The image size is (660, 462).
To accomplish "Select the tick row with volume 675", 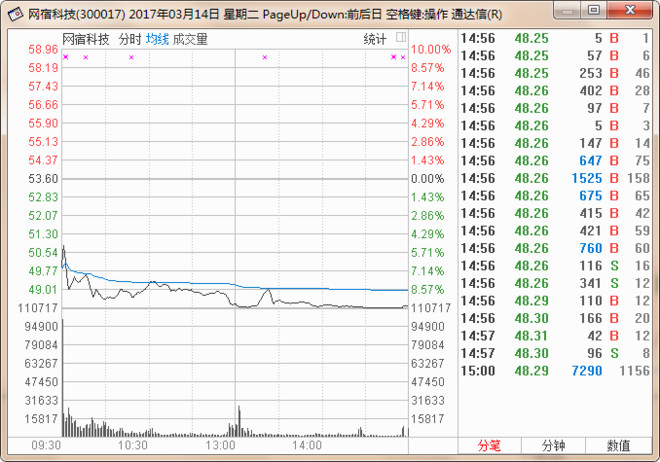I will pos(555,196).
